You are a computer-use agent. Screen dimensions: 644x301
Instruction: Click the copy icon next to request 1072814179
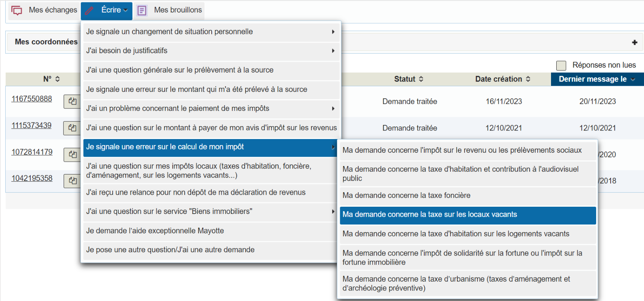72,154
